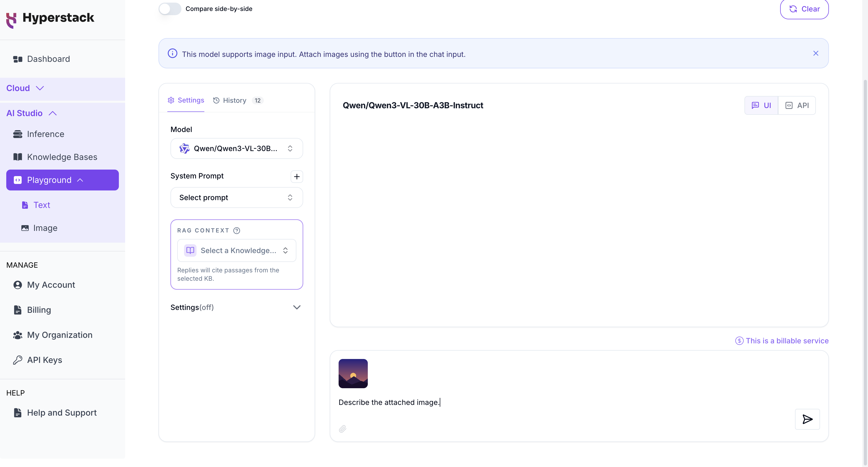Click 'This is a billable service' link

782,341
